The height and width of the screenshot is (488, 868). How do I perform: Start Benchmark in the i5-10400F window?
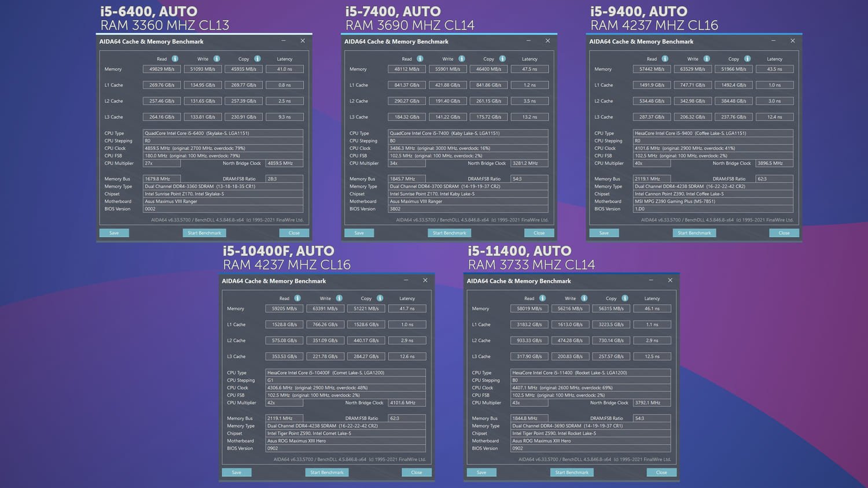pyautogui.click(x=327, y=472)
